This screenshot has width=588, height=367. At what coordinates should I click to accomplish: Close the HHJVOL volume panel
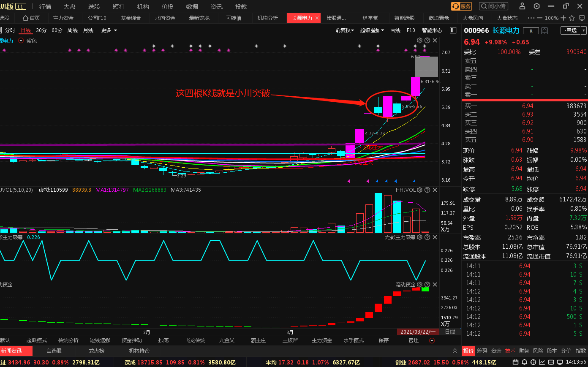[x=435, y=190]
